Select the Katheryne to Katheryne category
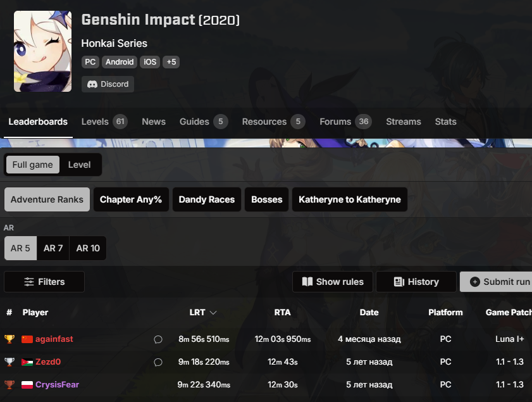The height and width of the screenshot is (402, 532). pyautogui.click(x=350, y=199)
